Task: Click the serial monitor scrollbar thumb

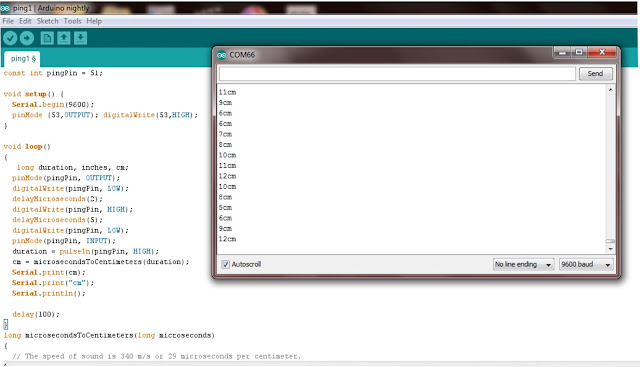Action: coord(610,241)
